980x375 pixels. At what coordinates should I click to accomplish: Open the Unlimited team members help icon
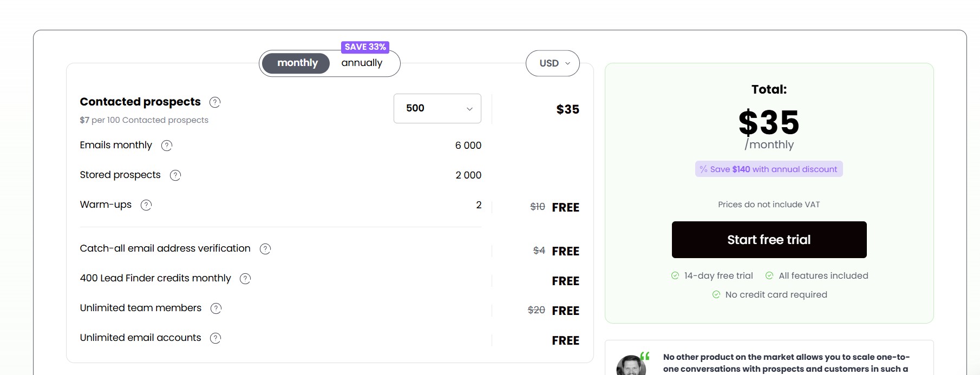215,308
